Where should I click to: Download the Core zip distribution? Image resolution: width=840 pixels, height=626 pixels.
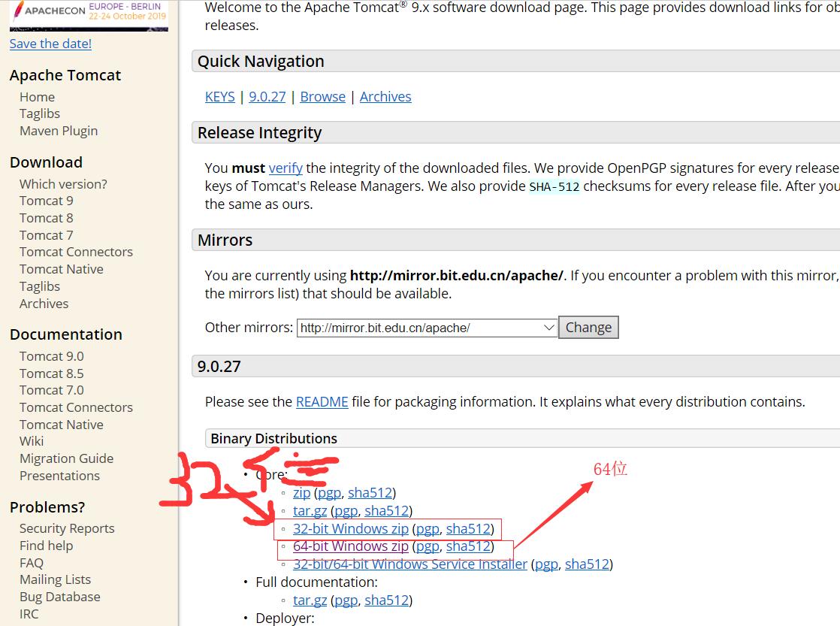[301, 492]
